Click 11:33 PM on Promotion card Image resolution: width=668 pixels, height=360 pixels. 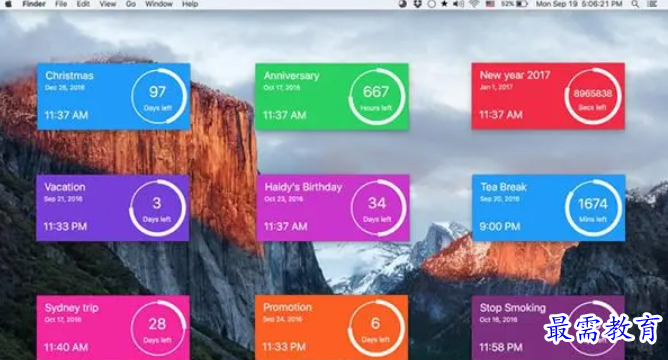tap(284, 347)
